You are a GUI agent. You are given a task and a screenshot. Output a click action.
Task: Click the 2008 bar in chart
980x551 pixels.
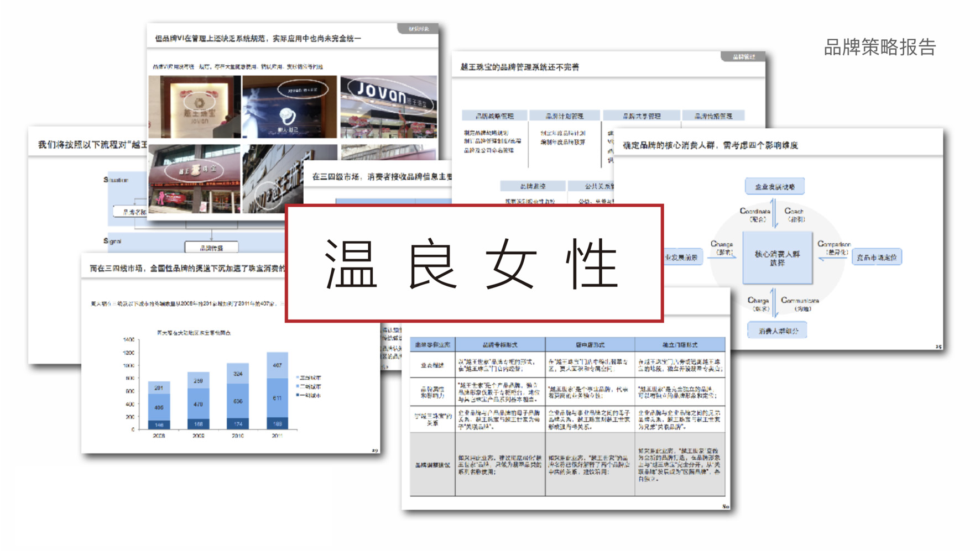point(159,405)
